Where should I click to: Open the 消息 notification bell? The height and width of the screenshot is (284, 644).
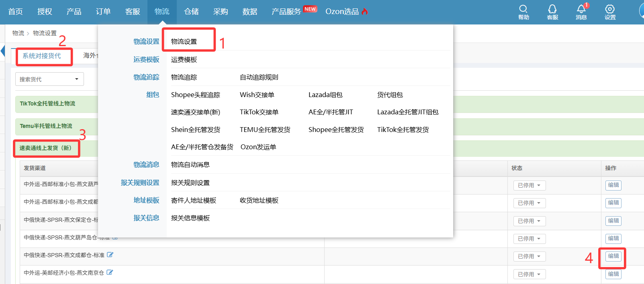(581, 12)
